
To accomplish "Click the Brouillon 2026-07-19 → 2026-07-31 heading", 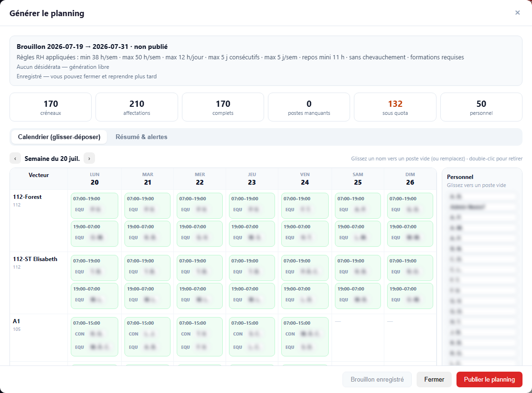I will click(x=92, y=47).
